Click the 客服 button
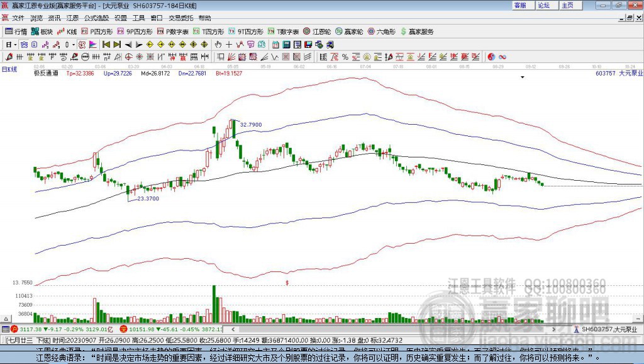 click(x=519, y=5)
